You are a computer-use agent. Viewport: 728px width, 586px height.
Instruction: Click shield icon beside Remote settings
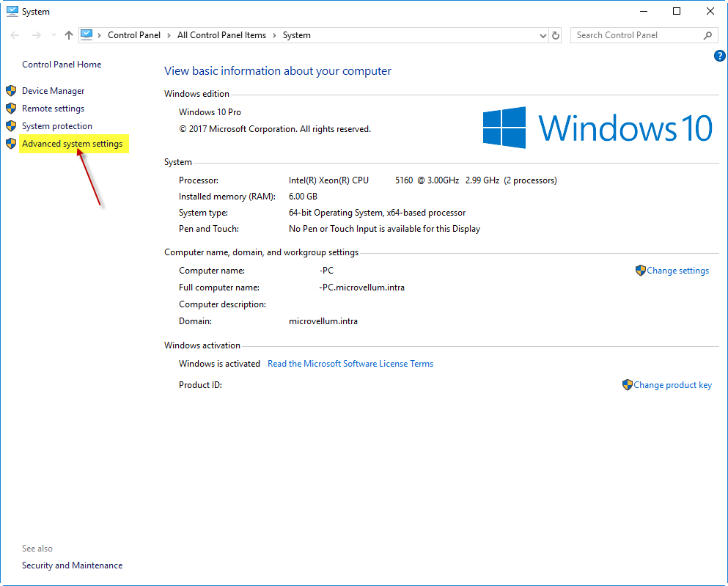11,109
